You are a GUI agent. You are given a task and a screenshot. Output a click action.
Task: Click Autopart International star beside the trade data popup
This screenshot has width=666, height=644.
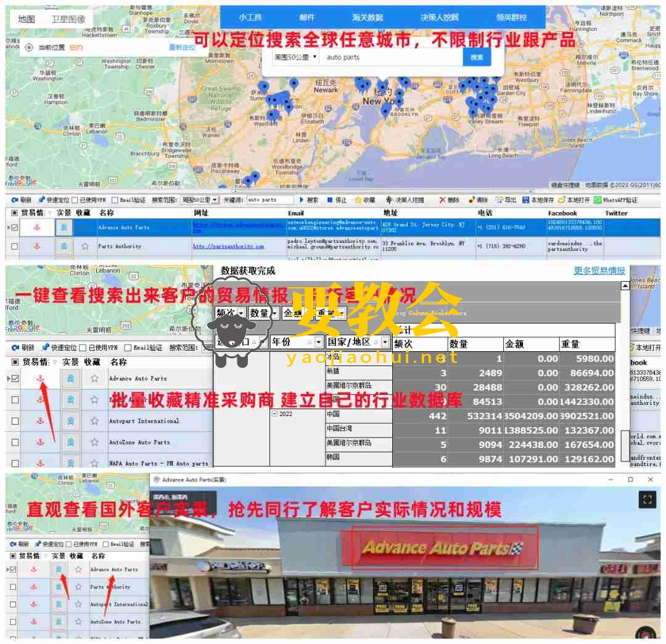pos(94,421)
